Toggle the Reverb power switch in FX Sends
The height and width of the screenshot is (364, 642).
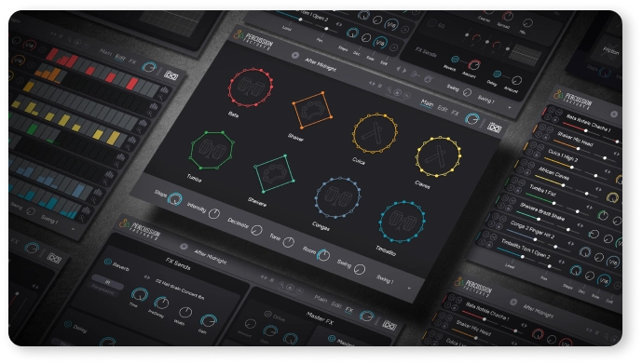108,262
